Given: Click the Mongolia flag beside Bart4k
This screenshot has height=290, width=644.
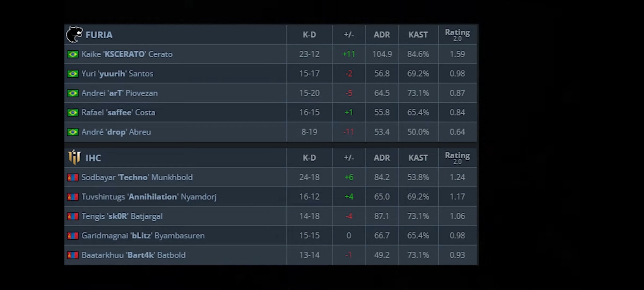Looking at the screenshot, I should [73, 255].
